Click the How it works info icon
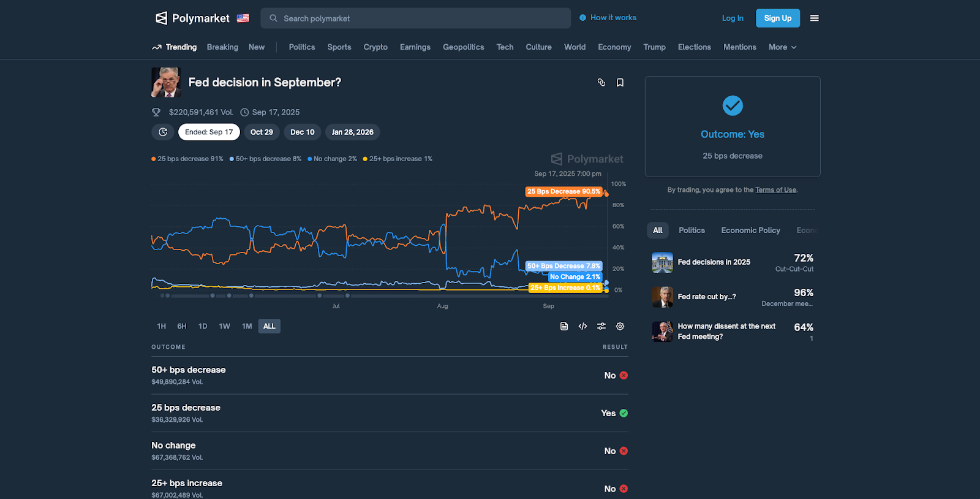 tap(583, 18)
